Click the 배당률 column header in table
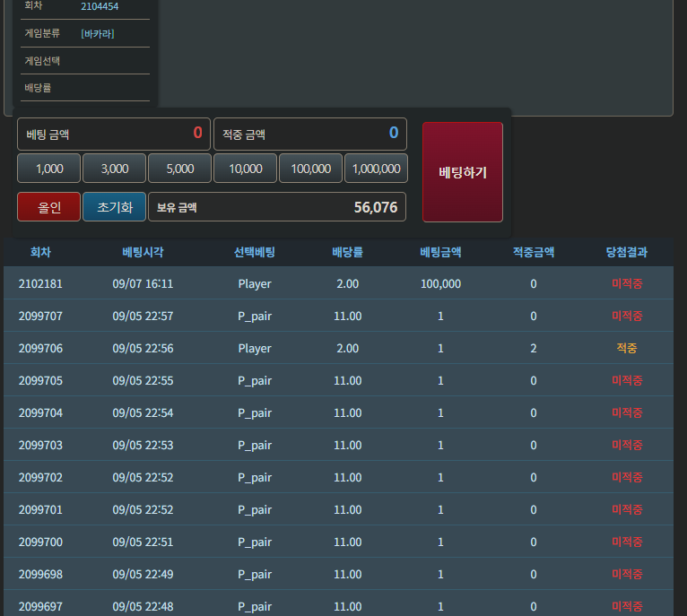The width and height of the screenshot is (687, 616). pos(347,252)
